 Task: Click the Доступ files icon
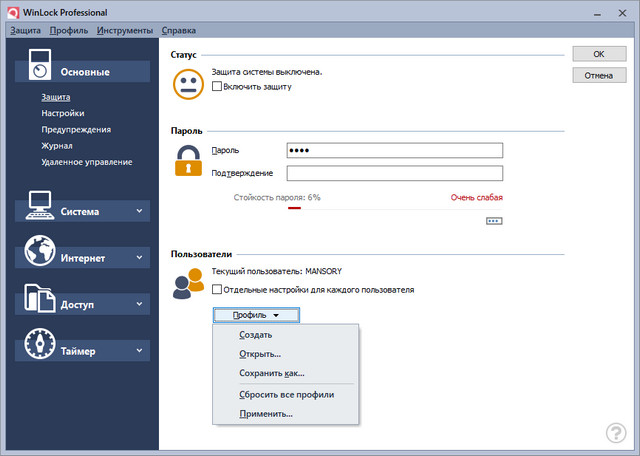tap(40, 299)
